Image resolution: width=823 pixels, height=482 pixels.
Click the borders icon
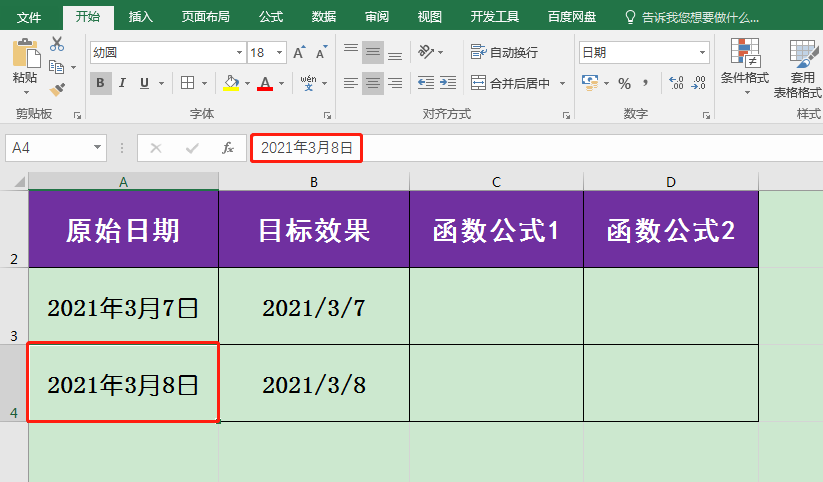coord(187,83)
